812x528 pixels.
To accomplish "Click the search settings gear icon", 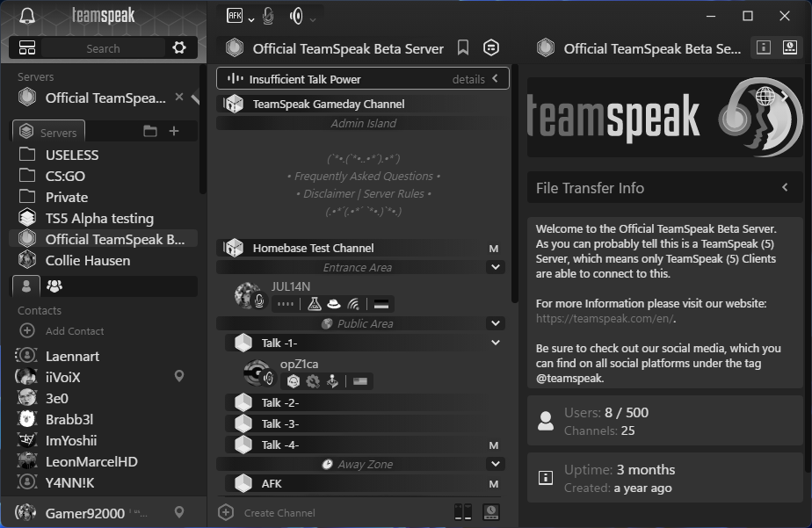I will pyautogui.click(x=180, y=46).
